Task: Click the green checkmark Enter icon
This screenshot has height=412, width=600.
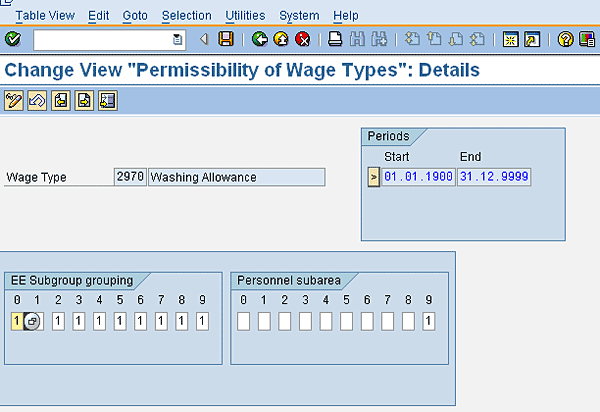Action: click(13, 39)
